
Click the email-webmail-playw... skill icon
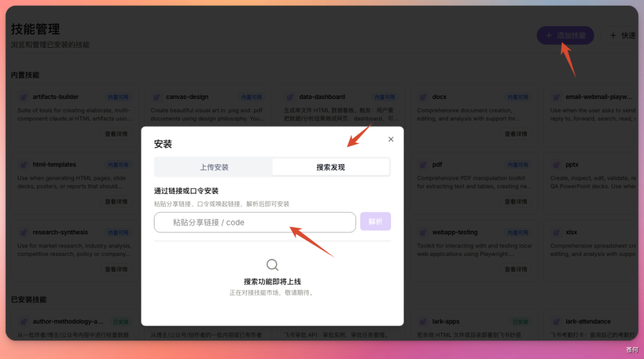tap(556, 97)
